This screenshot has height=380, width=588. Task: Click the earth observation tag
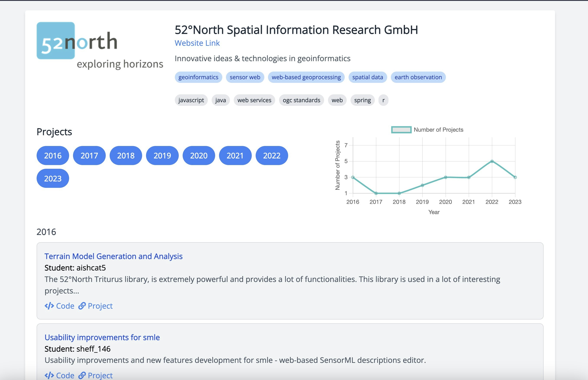point(418,77)
